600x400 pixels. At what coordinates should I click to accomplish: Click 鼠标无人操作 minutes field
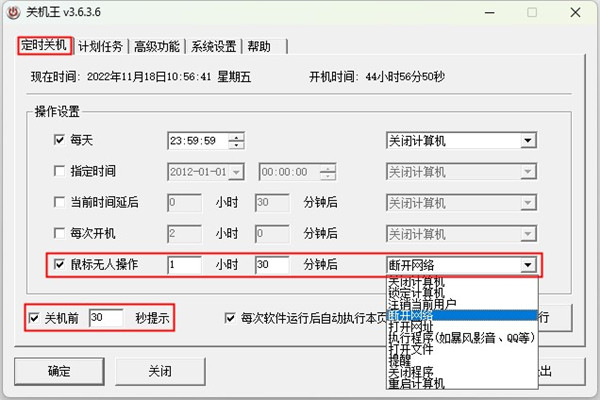(x=272, y=264)
